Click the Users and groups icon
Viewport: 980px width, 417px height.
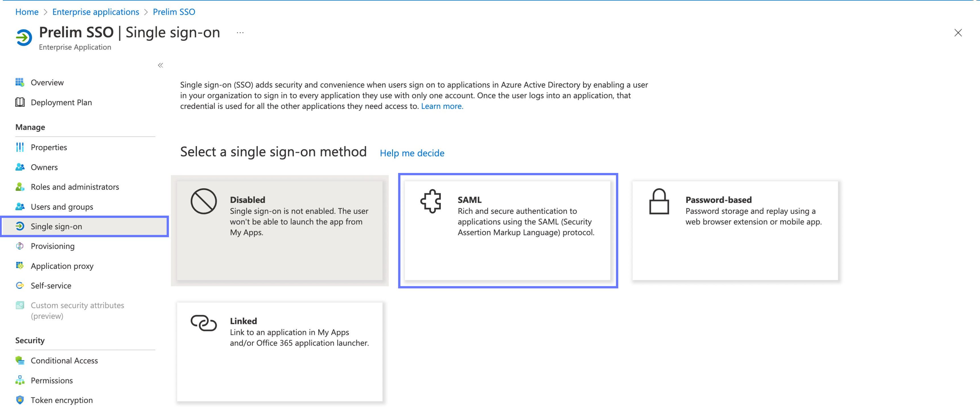tap(20, 207)
